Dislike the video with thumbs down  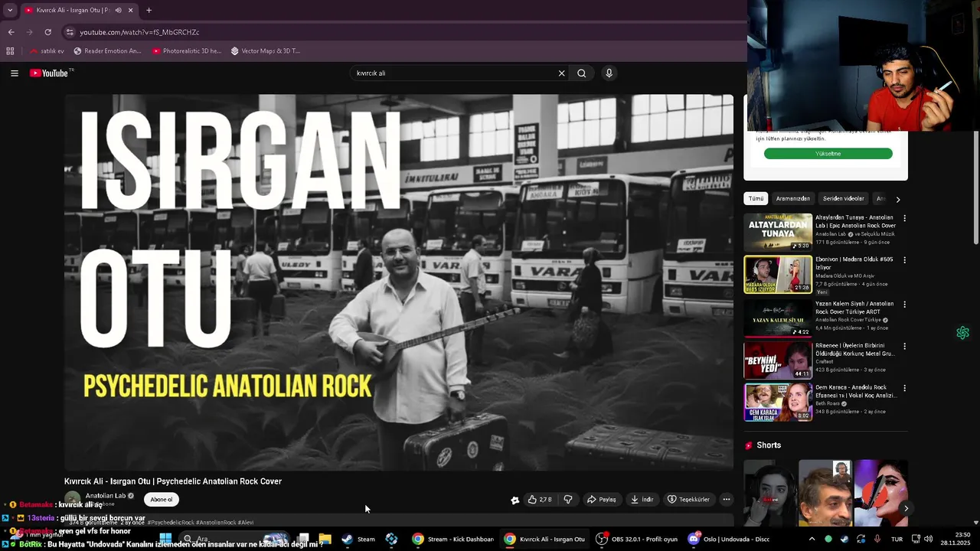[x=568, y=500]
